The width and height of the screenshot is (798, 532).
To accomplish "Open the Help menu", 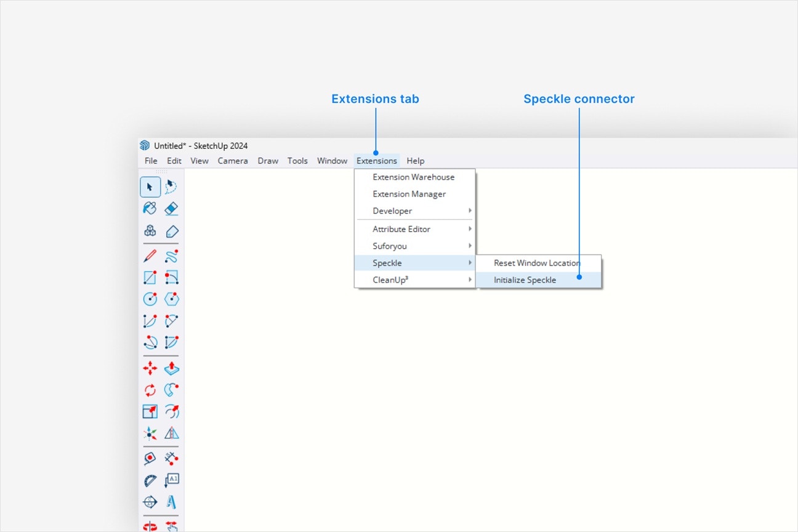I will 416,161.
